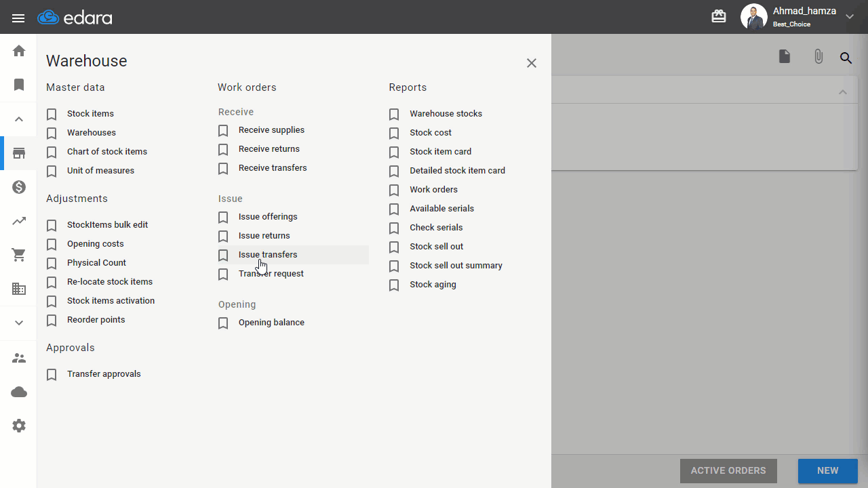
Task: Open the Stock sell out summary report
Action: (x=456, y=266)
